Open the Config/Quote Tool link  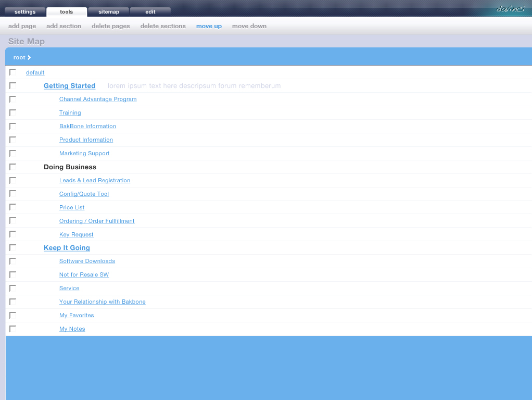pos(84,194)
